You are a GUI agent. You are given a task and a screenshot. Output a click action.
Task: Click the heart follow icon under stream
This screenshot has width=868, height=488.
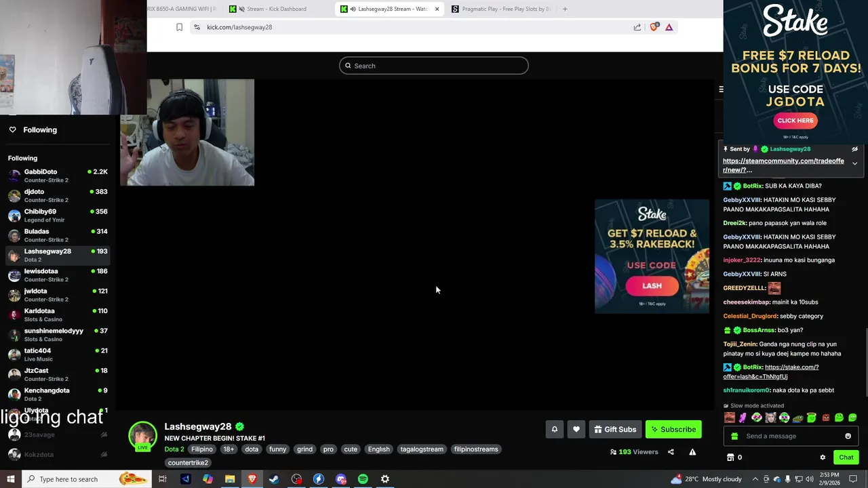coord(576,429)
